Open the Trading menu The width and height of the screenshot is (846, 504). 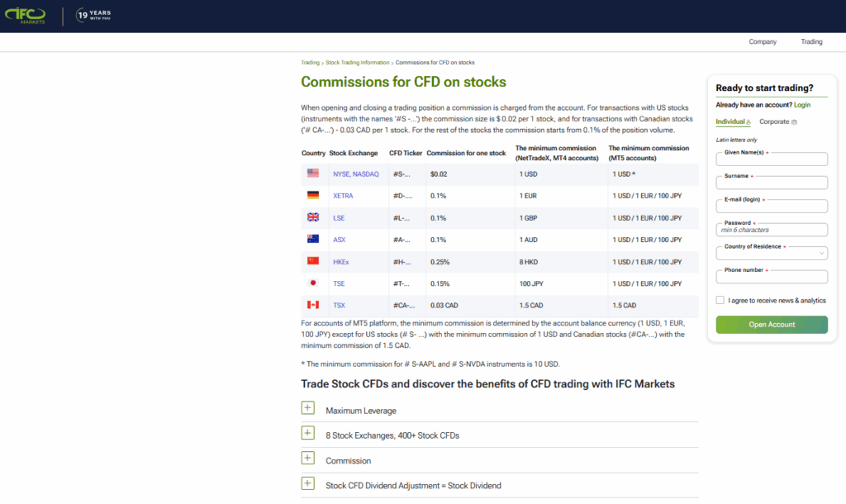coord(811,42)
